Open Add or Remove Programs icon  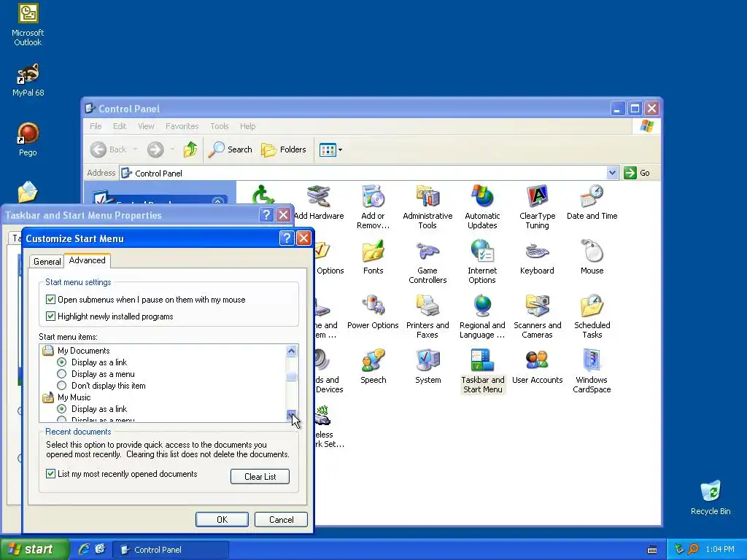pyautogui.click(x=373, y=207)
